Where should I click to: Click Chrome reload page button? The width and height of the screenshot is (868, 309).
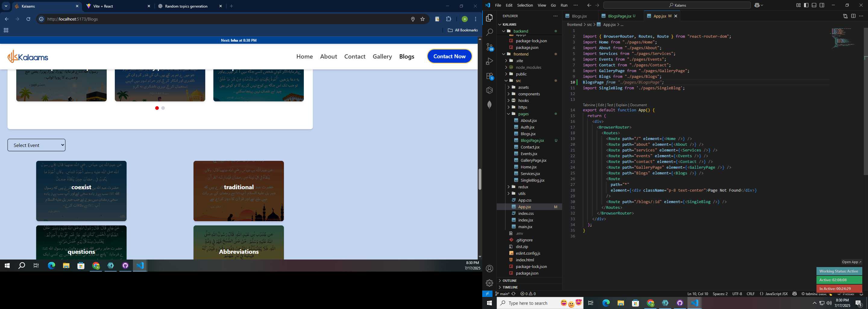click(x=28, y=19)
